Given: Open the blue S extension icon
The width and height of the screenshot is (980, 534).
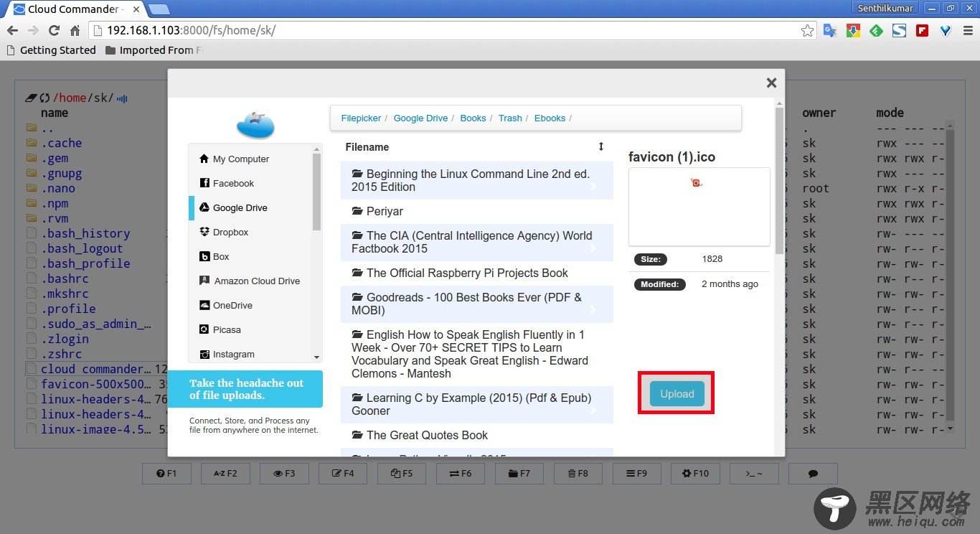Looking at the screenshot, I should point(899,31).
